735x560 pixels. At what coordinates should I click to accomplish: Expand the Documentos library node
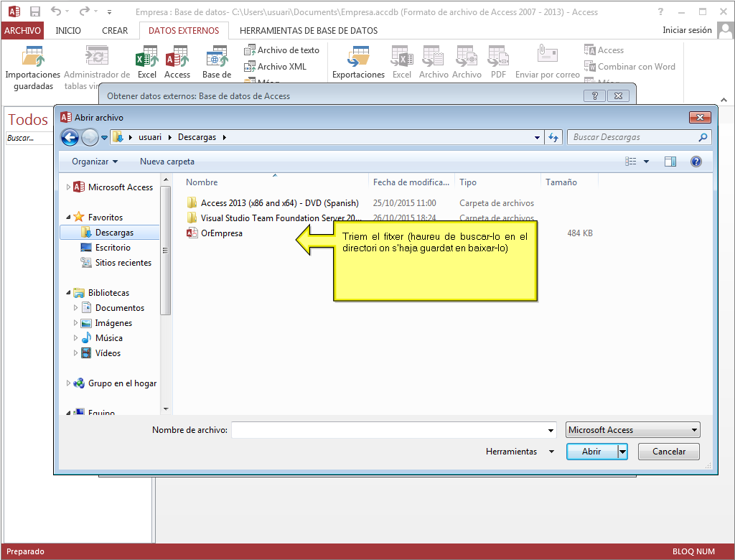point(76,308)
